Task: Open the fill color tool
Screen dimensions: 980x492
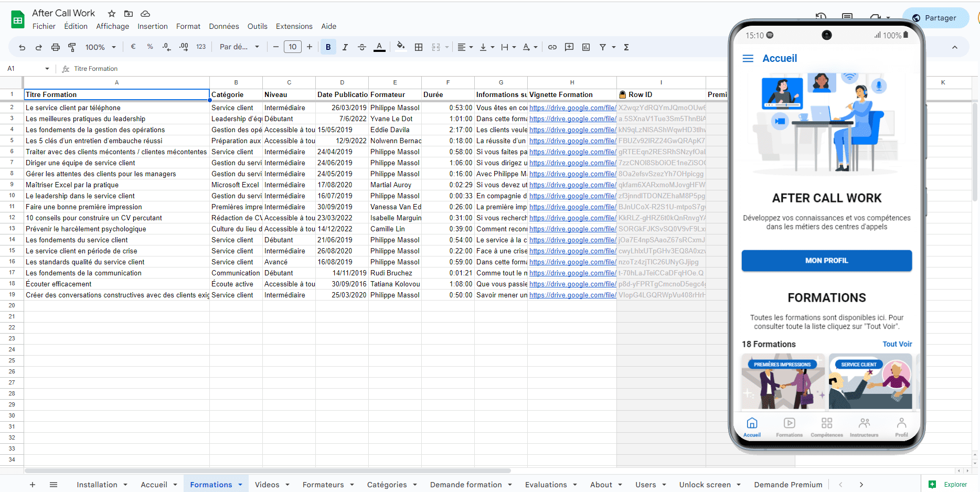Action: pyautogui.click(x=400, y=47)
